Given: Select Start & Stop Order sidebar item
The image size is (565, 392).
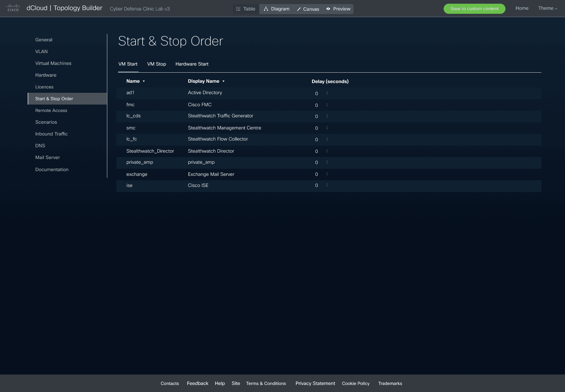Looking at the screenshot, I should point(67,99).
